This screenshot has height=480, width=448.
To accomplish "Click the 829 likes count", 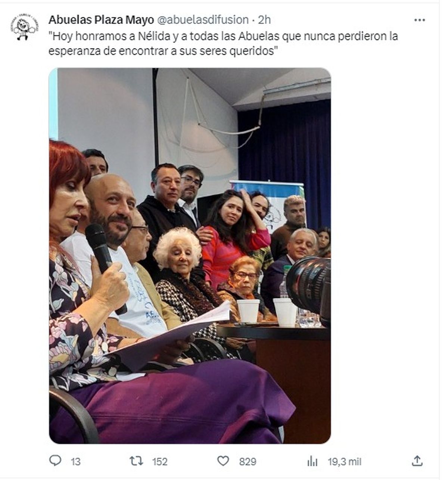I will coord(248,462).
